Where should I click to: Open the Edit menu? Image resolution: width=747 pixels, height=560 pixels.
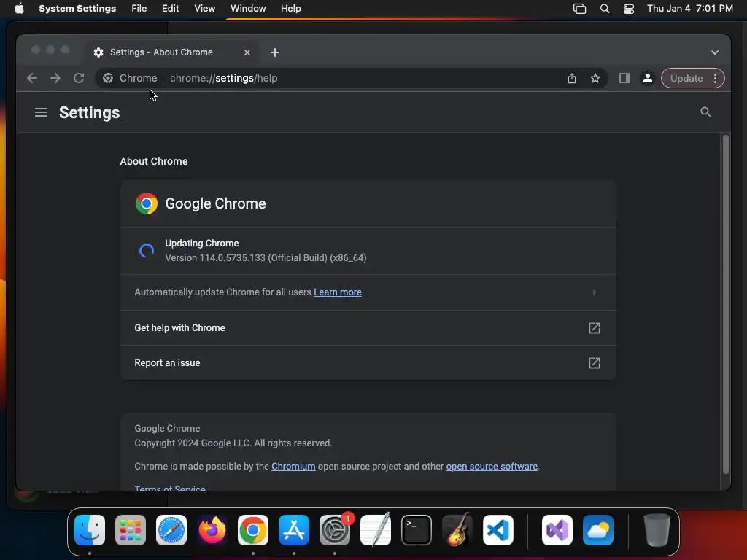[170, 9]
